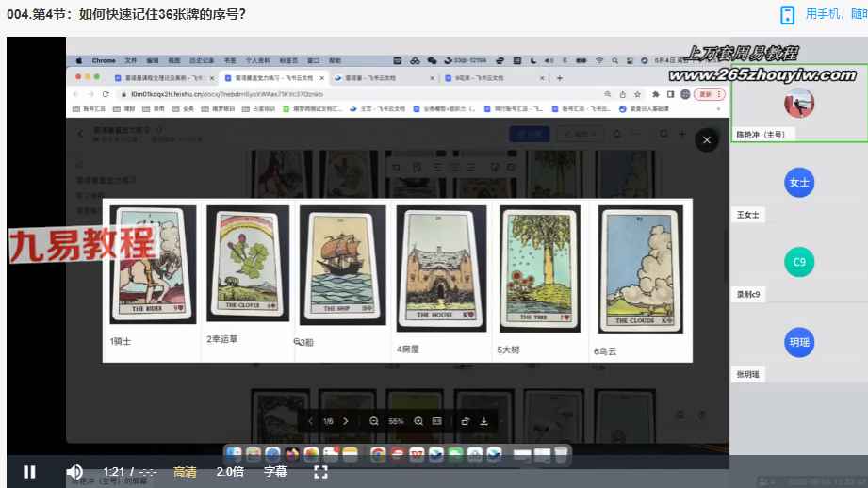Open Chrome from the Dock

378,454
